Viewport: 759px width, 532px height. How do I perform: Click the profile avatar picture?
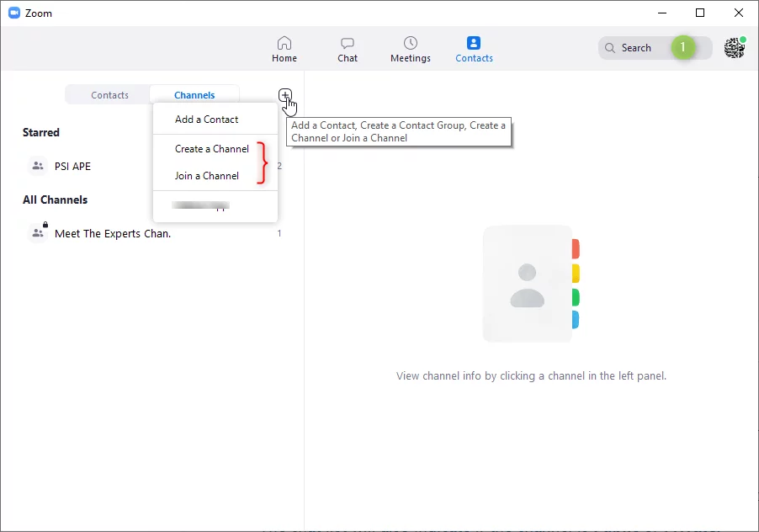tap(735, 48)
